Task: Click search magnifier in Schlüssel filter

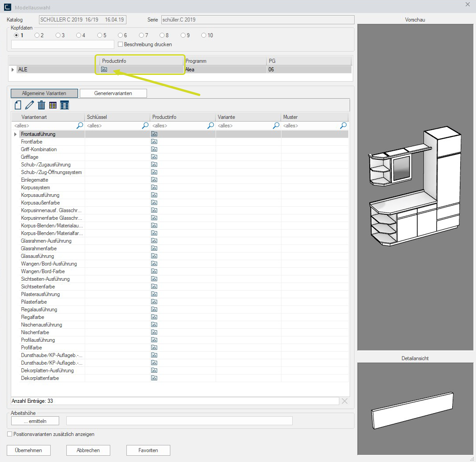Action: [x=145, y=126]
